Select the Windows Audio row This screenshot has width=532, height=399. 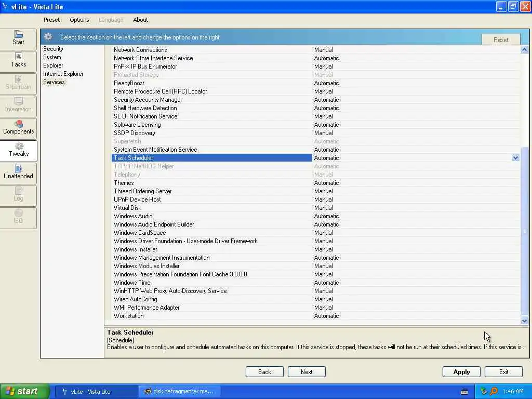pos(315,216)
